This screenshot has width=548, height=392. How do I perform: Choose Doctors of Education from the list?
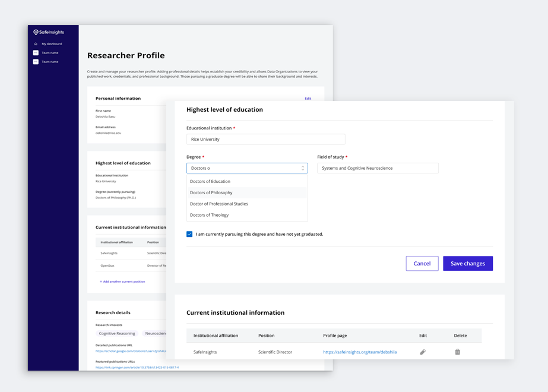(x=247, y=182)
